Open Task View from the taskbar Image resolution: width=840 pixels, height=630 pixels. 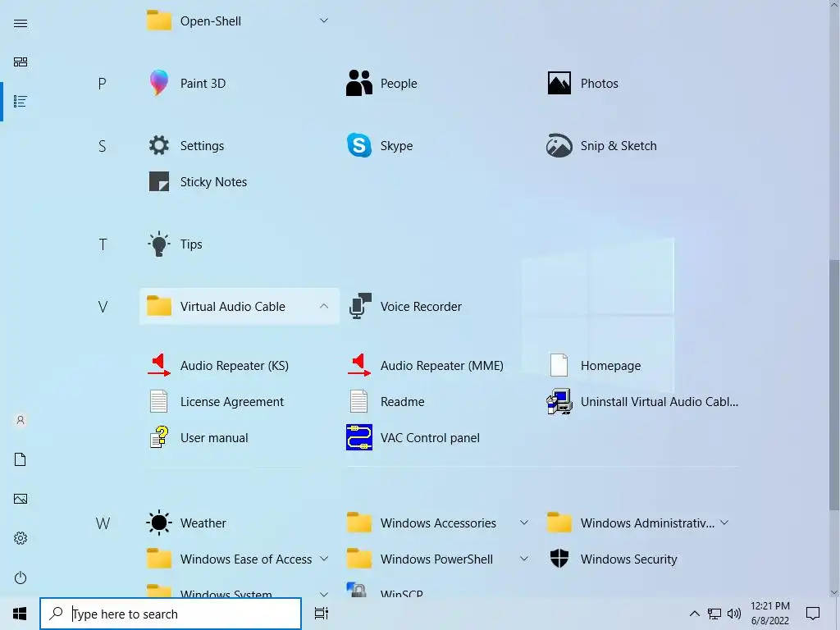[322, 614]
